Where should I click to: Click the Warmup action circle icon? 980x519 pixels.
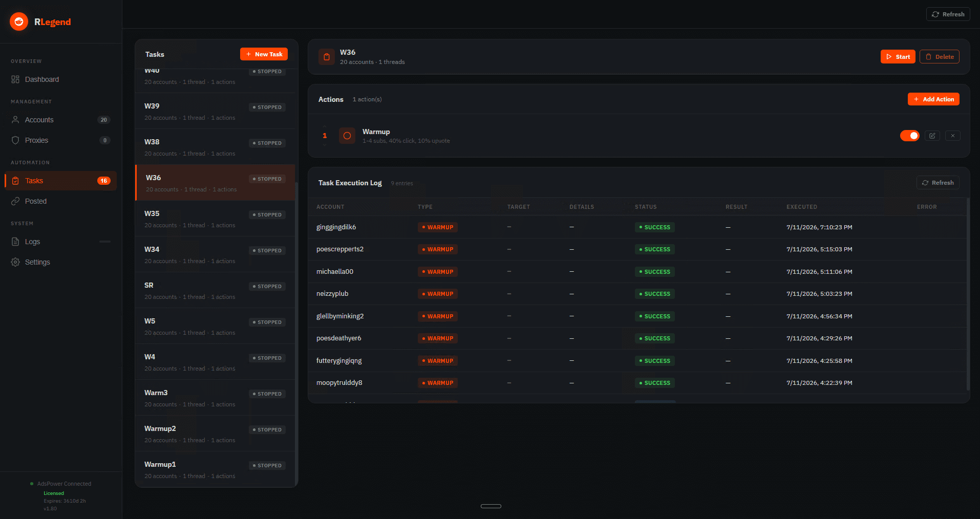coord(347,136)
